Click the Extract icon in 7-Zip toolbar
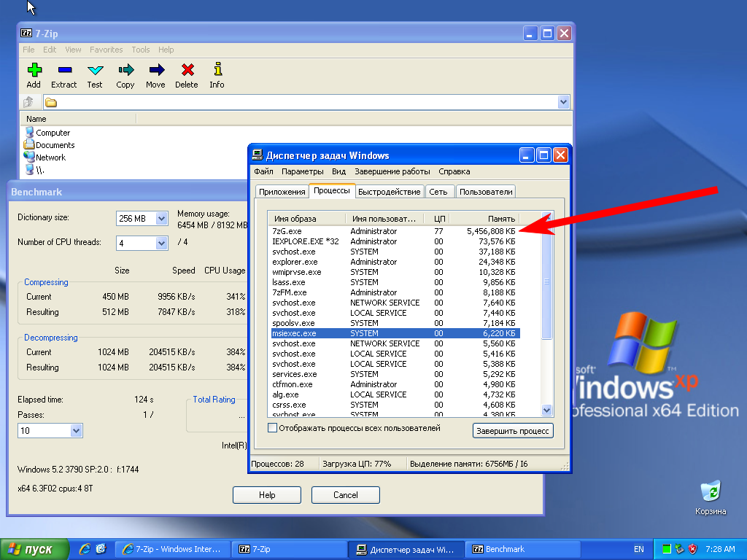Screen dimensions: 747x560 click(65, 70)
